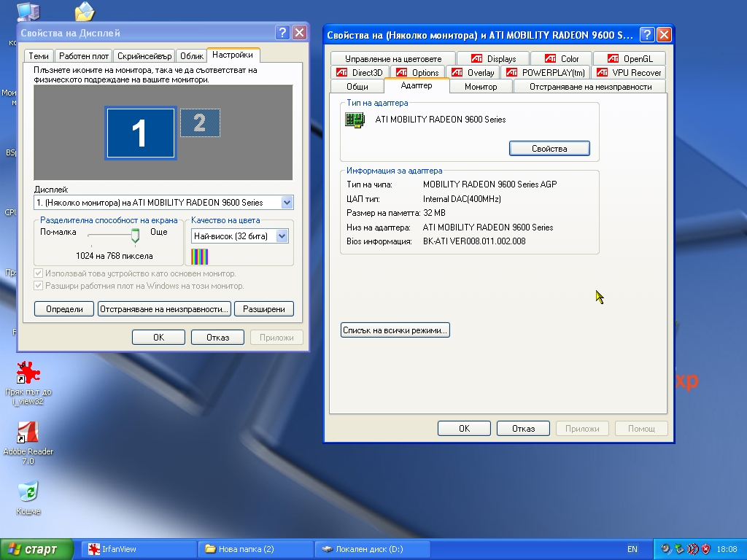Viewport: 747px width, 560px height.
Task: Click the greyed Приложи button in the ATI adapter window
Action: pyautogui.click(x=582, y=428)
